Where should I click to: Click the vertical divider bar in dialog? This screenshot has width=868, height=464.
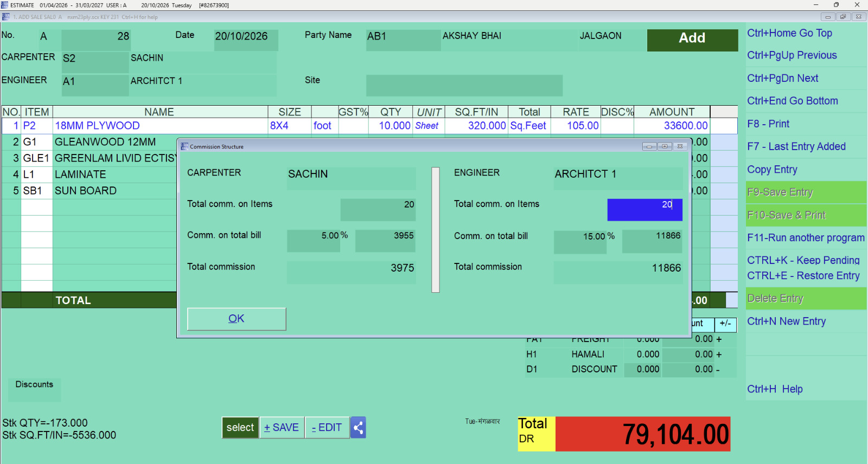[436, 230]
